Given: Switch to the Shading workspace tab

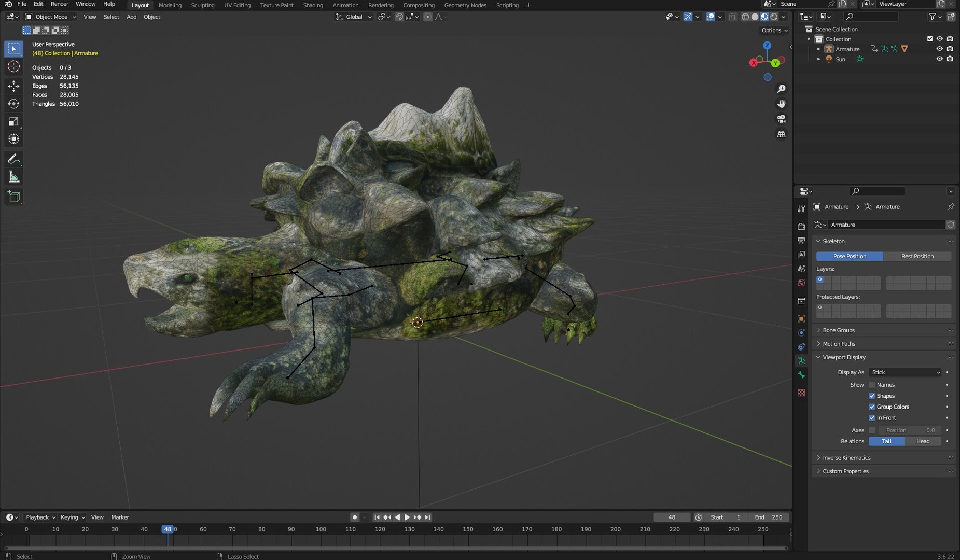Looking at the screenshot, I should coord(313,5).
